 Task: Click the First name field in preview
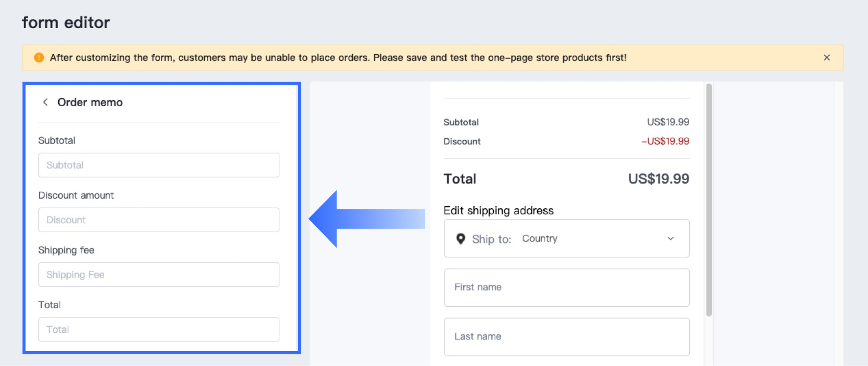point(567,287)
